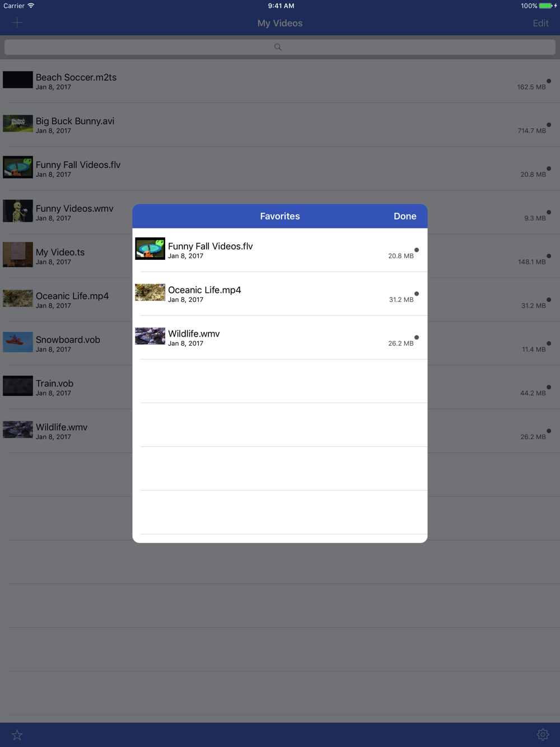Screen dimensions: 560x747
Task: Tap the plus add-video icon
Action: point(17,23)
